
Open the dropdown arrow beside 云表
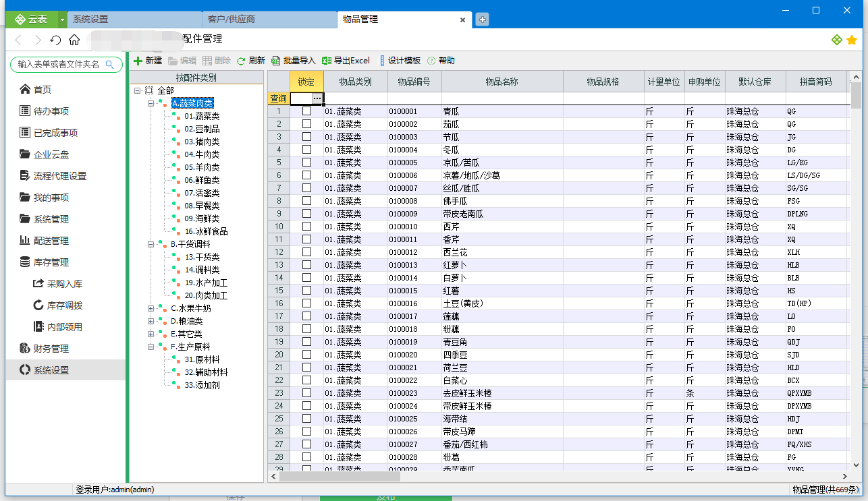pyautogui.click(x=63, y=20)
